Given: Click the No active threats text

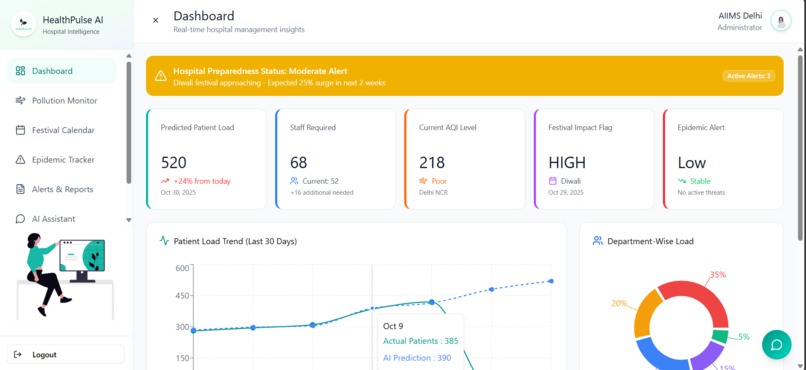Looking at the screenshot, I should coord(701,193).
